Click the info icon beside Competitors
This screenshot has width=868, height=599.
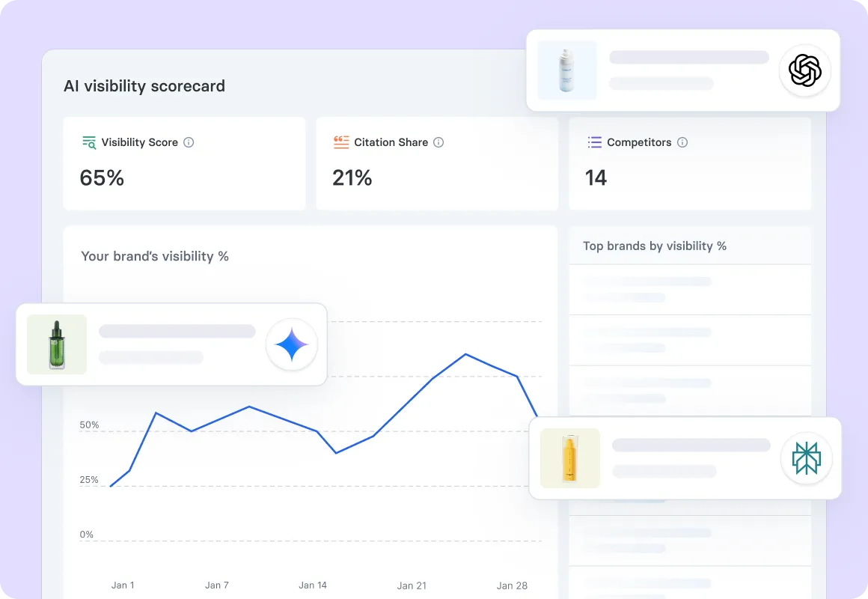(682, 142)
